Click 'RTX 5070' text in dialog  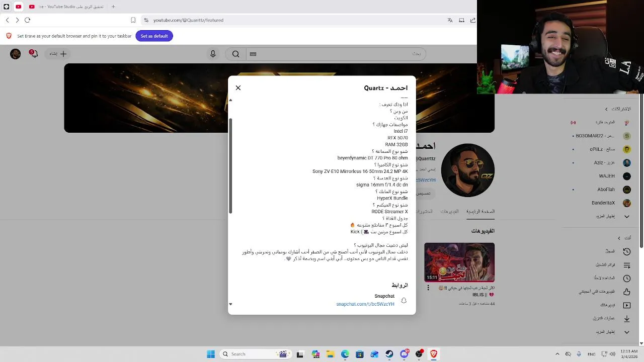[397, 138]
